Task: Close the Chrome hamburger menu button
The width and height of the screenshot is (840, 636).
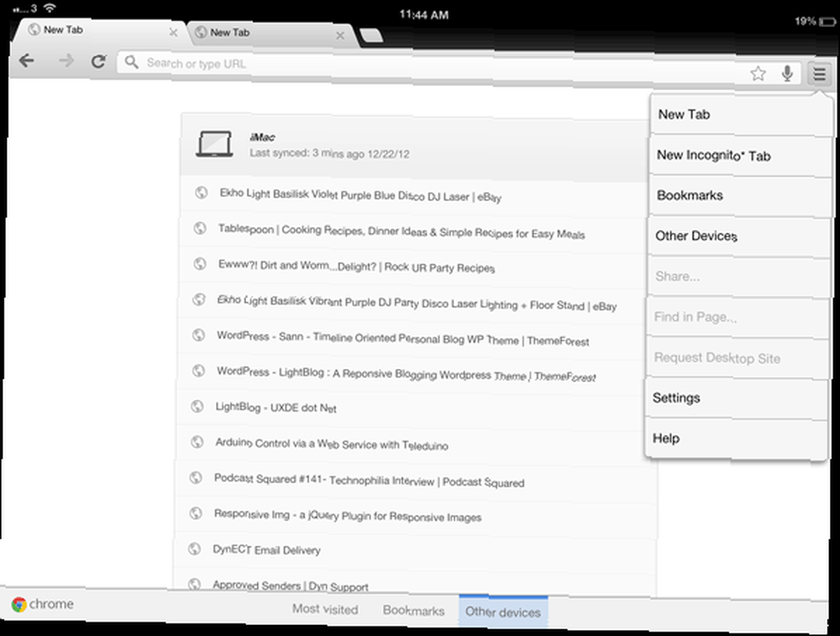Action: click(x=819, y=73)
